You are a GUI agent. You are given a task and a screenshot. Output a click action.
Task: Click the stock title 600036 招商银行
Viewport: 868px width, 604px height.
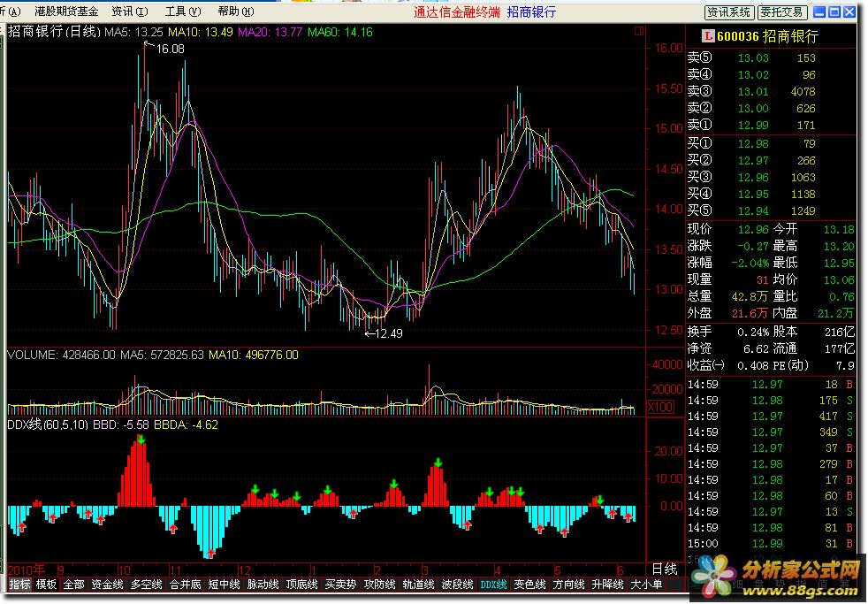767,36
